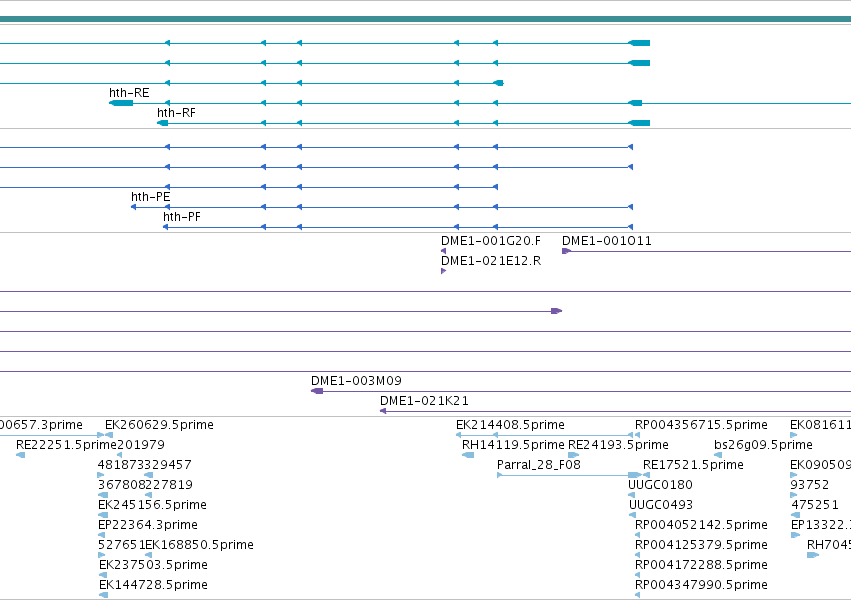Screen dimensions: 851x600
Task: Select the RH14119.5prime EST label
Action: click(x=513, y=445)
